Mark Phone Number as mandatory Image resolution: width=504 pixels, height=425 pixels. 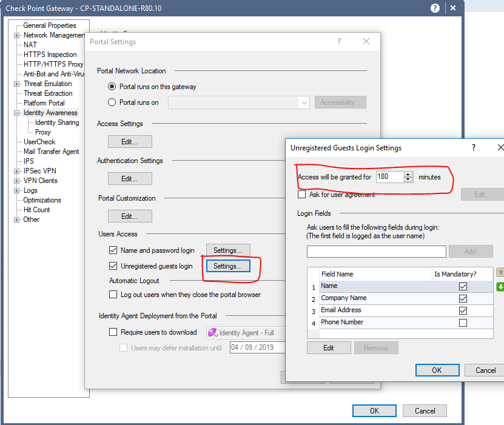coord(463,322)
